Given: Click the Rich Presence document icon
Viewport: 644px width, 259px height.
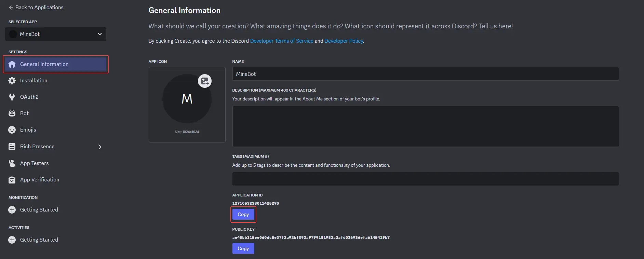Looking at the screenshot, I should click(x=12, y=147).
